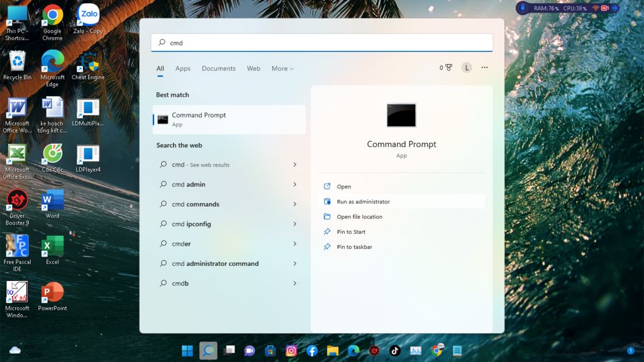Open the Command Prompt best match result
The image size is (644, 362).
click(229, 119)
